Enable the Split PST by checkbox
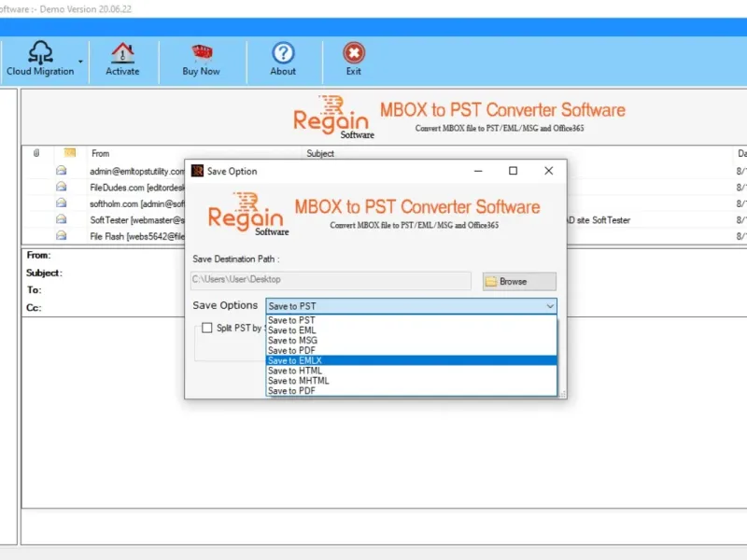Screen dimensions: 747x560 coord(206,328)
